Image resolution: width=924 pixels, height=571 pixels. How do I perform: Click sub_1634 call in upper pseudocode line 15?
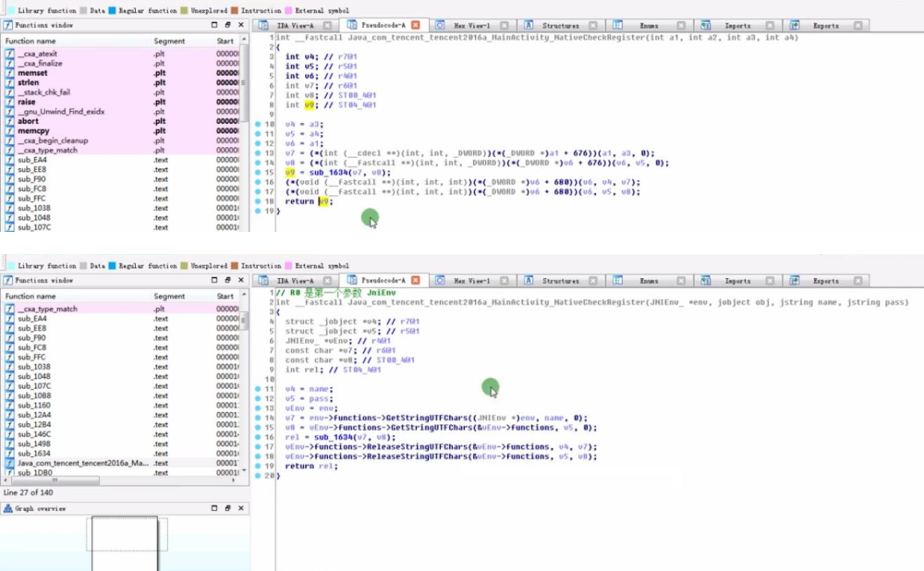tap(329, 173)
